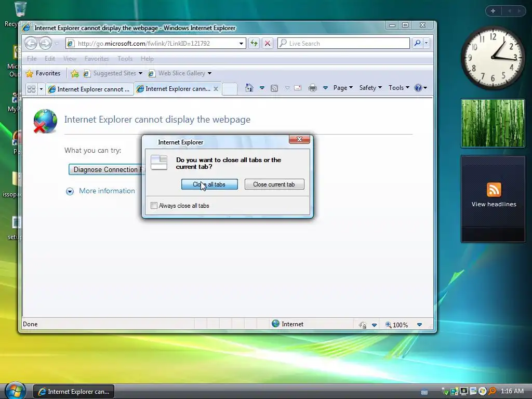Click the RSS Feeds icon in the command bar
The width and height of the screenshot is (532, 399).
[x=274, y=88]
